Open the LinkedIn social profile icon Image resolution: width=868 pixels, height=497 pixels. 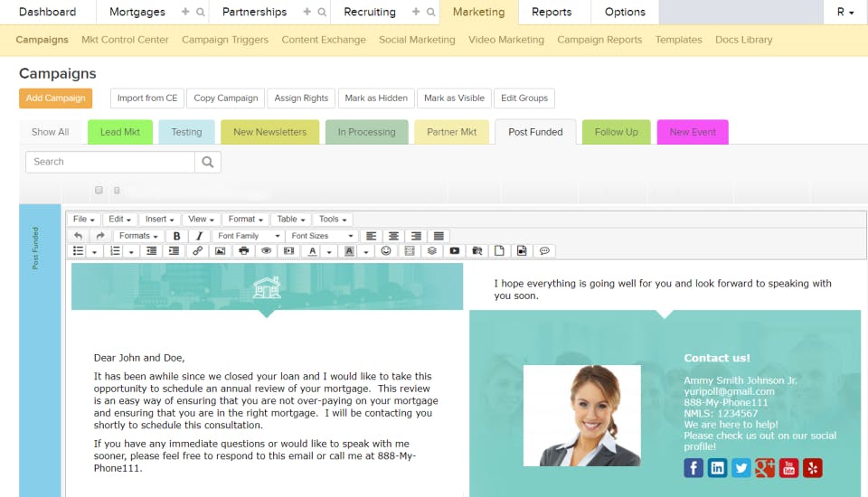coord(717,468)
